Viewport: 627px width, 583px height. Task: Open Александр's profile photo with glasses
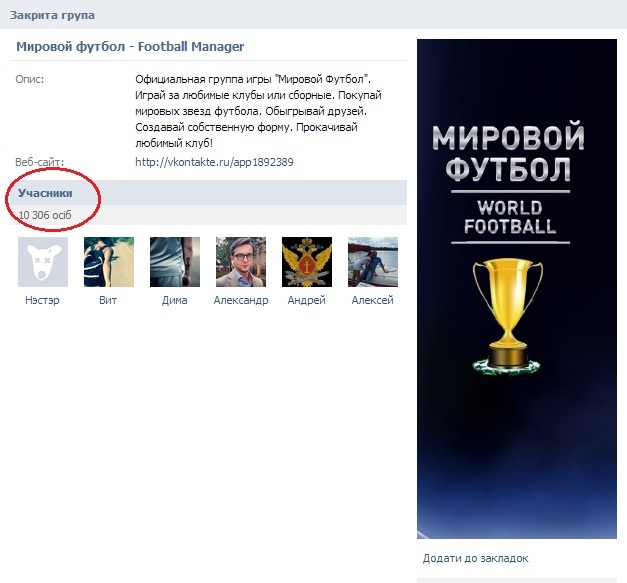coord(241,262)
